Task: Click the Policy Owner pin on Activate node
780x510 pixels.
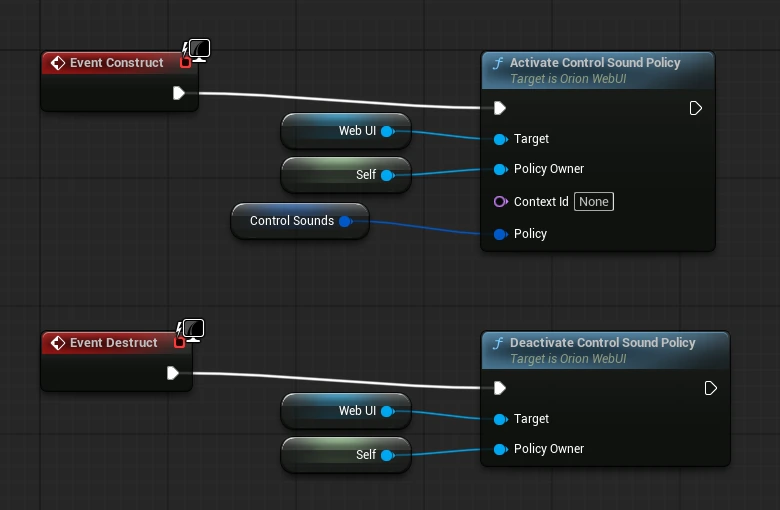Action: coord(500,170)
